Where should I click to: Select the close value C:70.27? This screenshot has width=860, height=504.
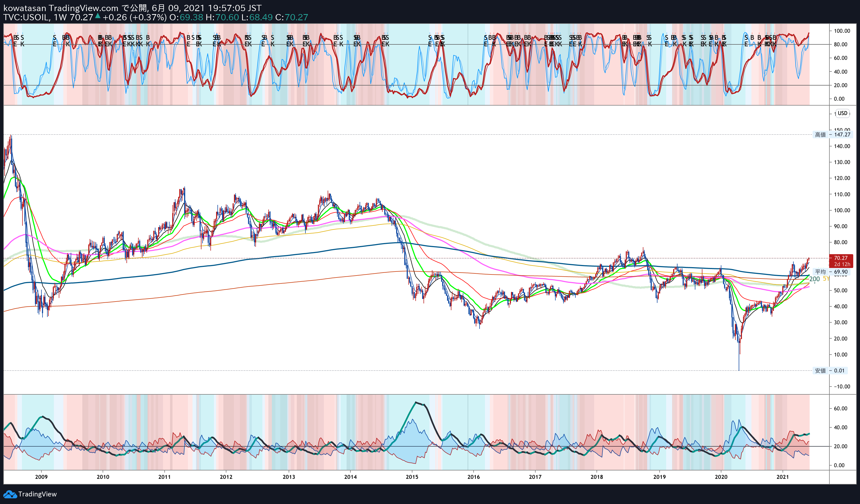(292, 17)
